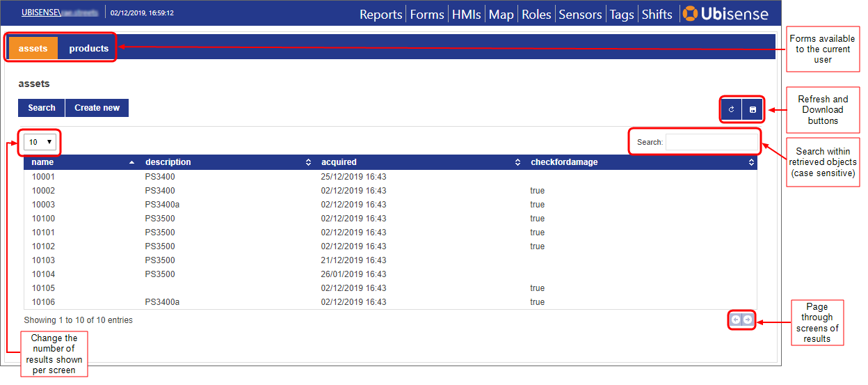Sort by checkfordamage column arrows
The width and height of the screenshot is (868, 385).
coord(751,162)
